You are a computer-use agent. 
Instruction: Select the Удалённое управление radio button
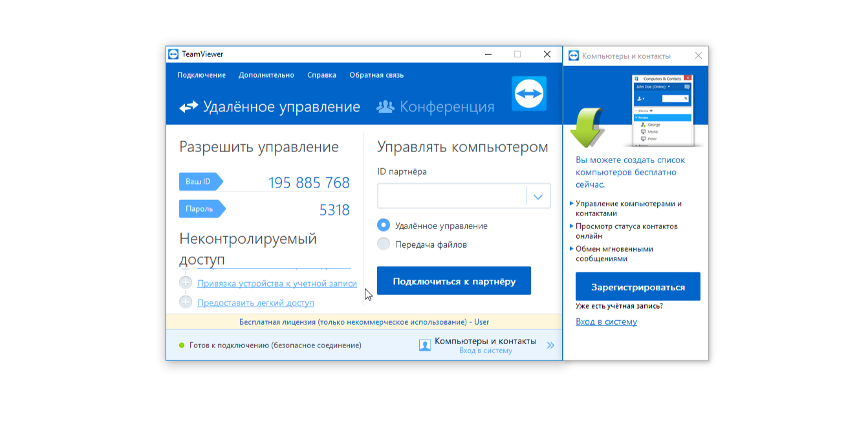(x=384, y=225)
